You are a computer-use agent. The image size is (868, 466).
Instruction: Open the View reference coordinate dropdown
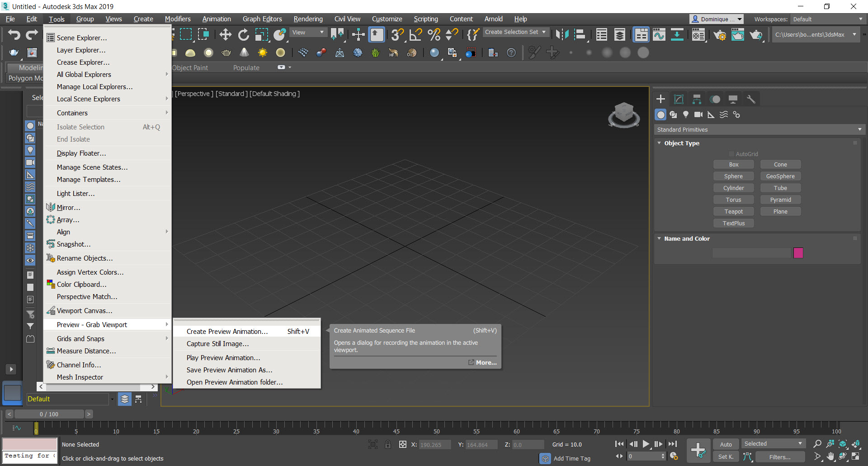(x=307, y=33)
